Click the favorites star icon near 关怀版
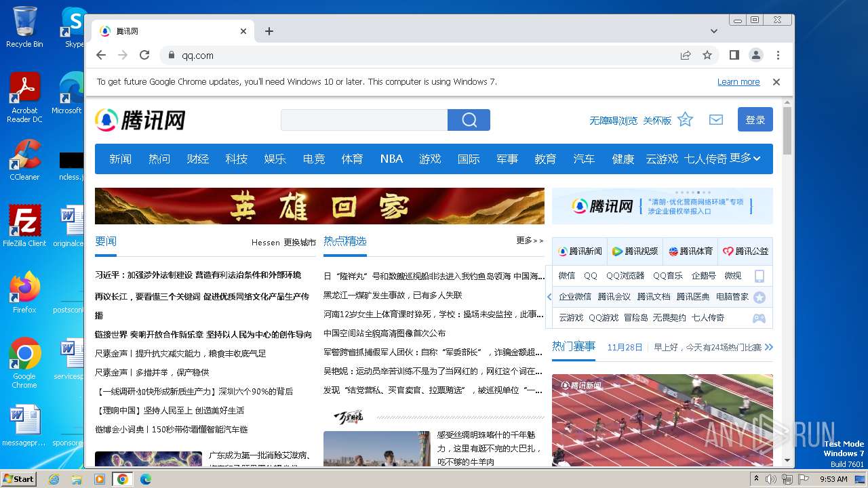 click(686, 120)
